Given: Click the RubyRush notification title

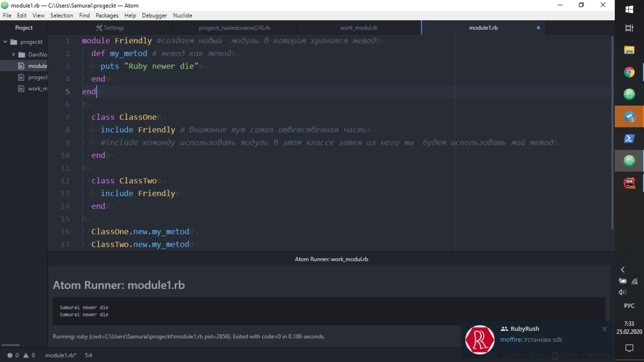Looking at the screenshot, I should click(525, 329).
